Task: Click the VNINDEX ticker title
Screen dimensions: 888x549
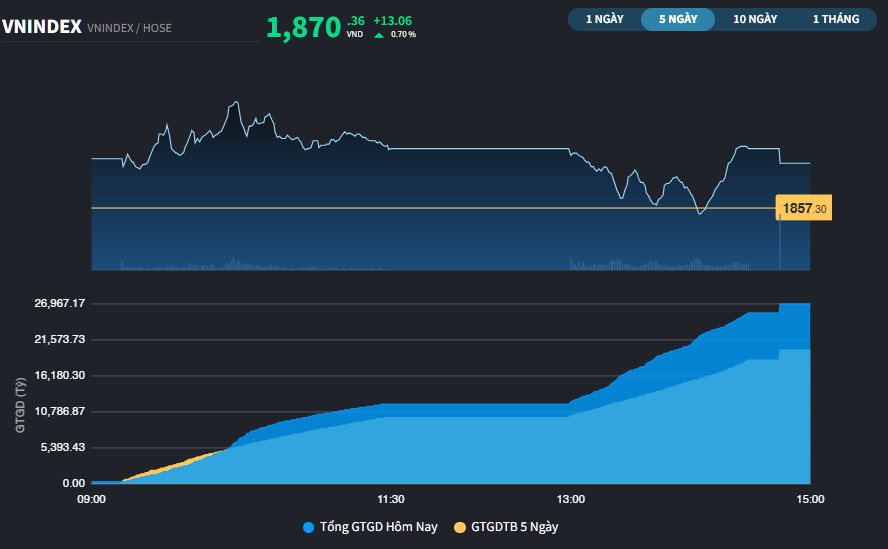Action: tap(42, 28)
